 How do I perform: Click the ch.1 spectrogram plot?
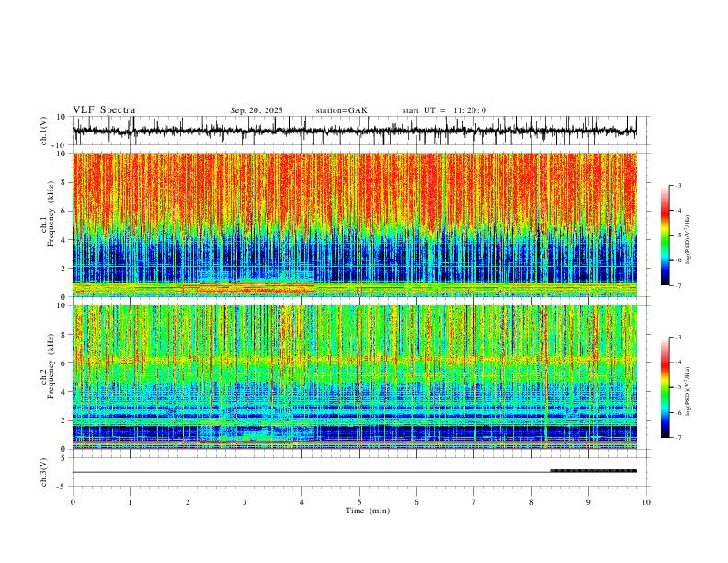tap(355, 224)
